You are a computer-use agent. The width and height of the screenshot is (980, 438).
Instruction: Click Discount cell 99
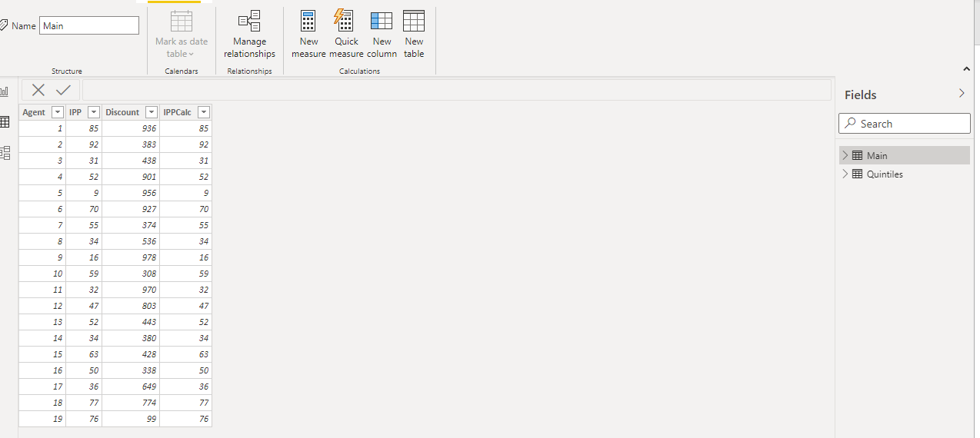(x=131, y=419)
